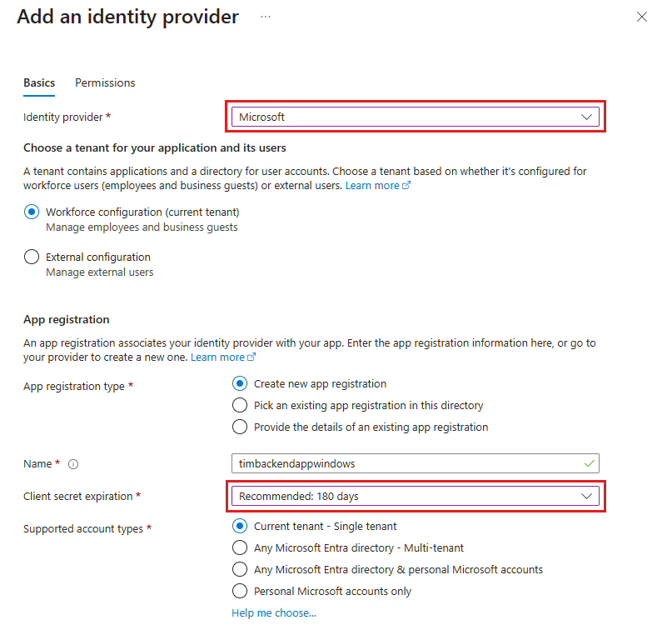Click the ellipsis icon next to dialog title
Viewport: 672px width, 640px height.
point(265,17)
